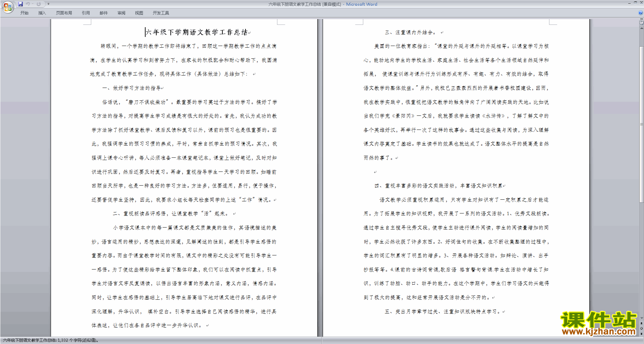The image size is (644, 344).
Task: Jump to next page with double-down arrow
Action: 642,334
